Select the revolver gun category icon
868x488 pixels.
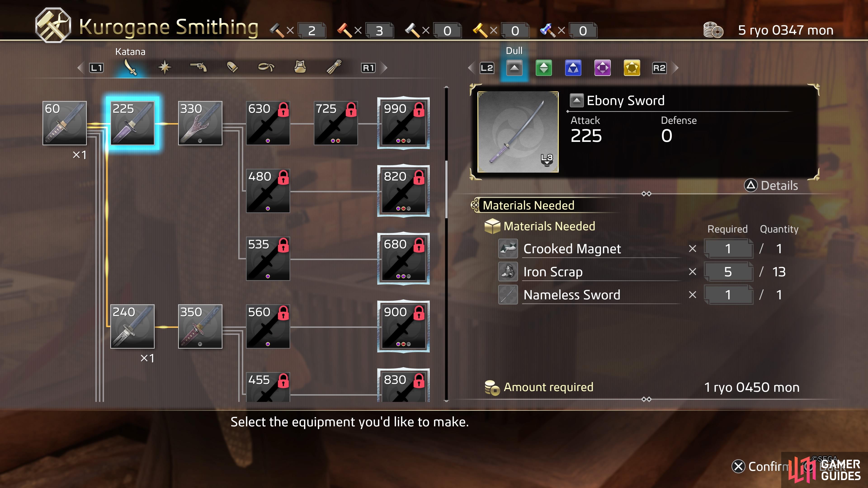click(x=198, y=67)
